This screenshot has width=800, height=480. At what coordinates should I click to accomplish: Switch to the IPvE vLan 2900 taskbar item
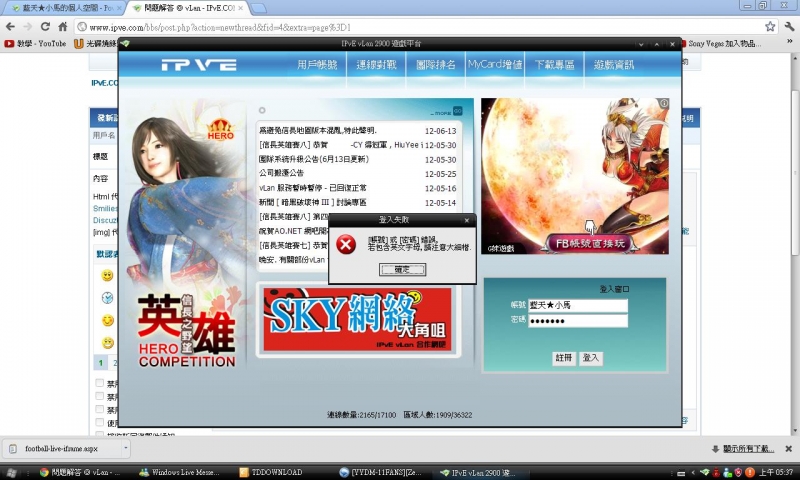point(482,472)
